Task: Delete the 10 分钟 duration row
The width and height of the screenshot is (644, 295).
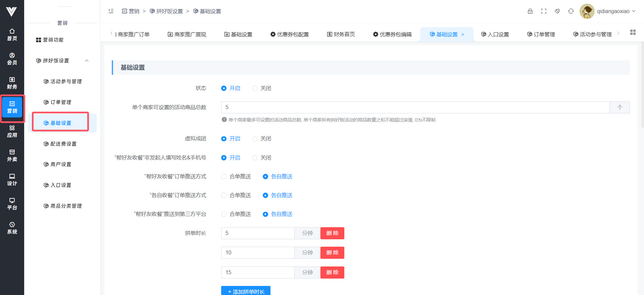Action: (x=332, y=253)
